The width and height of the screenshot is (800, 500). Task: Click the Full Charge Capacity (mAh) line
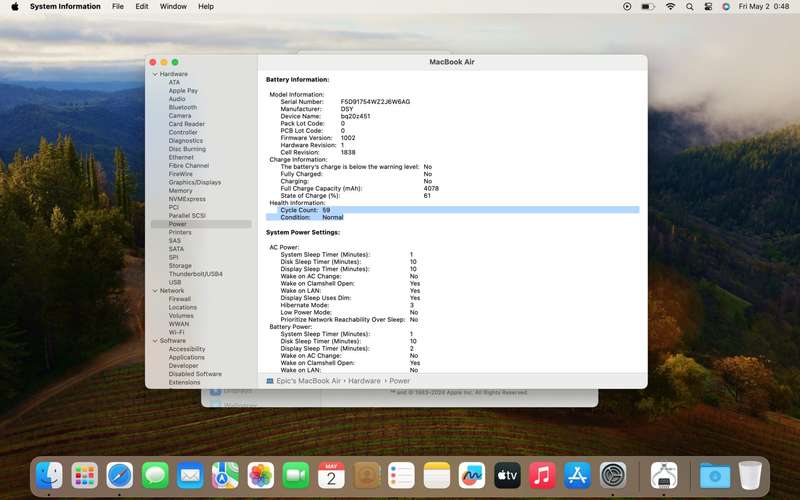[x=359, y=189]
